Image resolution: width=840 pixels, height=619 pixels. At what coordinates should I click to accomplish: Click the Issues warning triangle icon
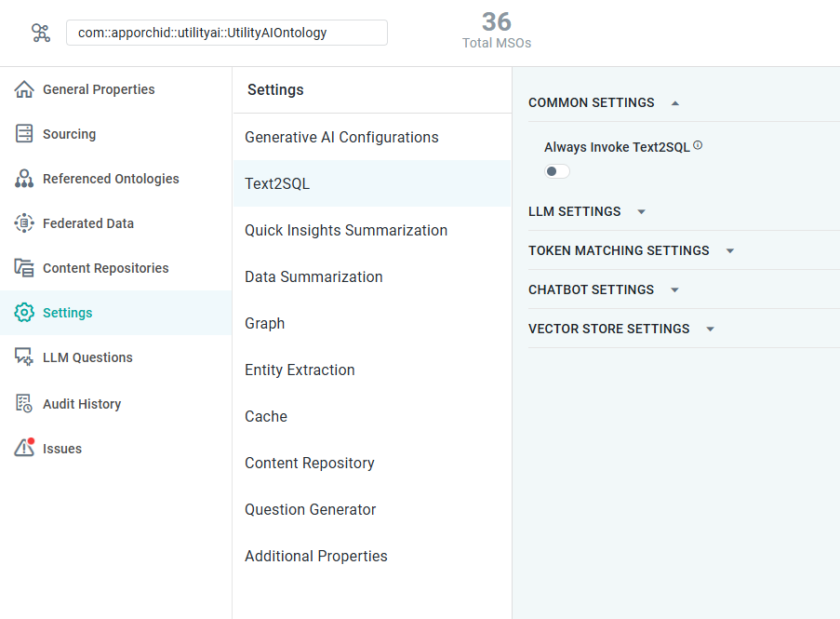(24, 448)
